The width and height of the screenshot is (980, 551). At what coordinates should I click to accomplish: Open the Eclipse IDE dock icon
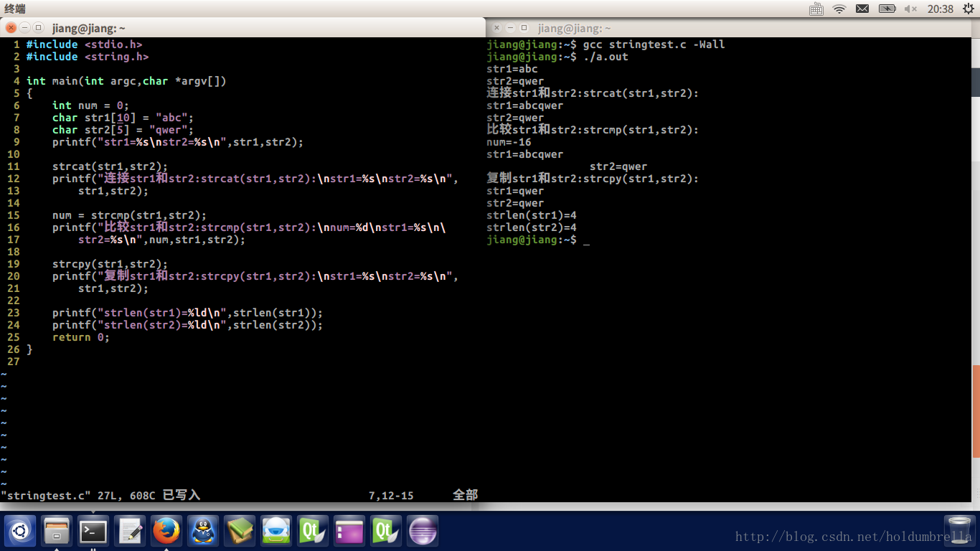pyautogui.click(x=423, y=532)
